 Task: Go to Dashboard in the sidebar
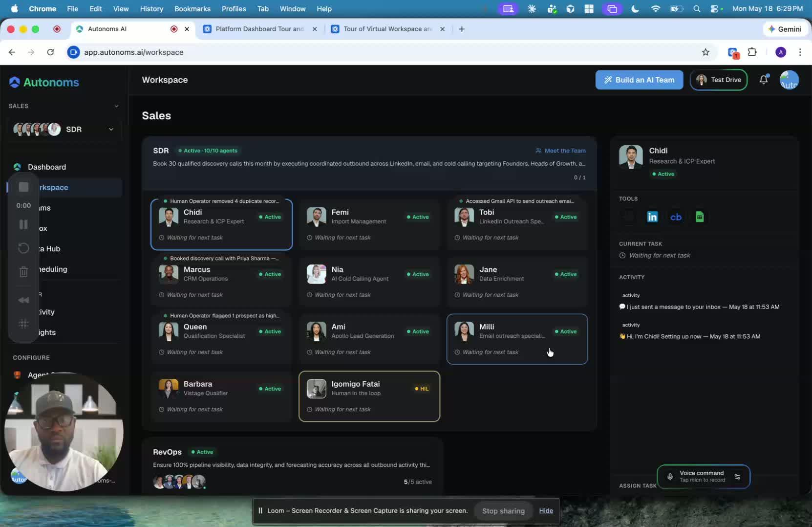tap(47, 167)
